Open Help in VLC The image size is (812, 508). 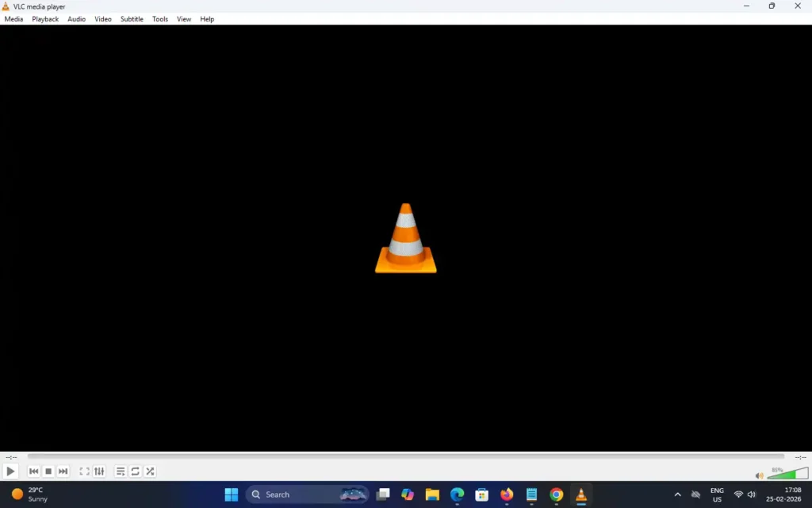pyautogui.click(x=207, y=18)
